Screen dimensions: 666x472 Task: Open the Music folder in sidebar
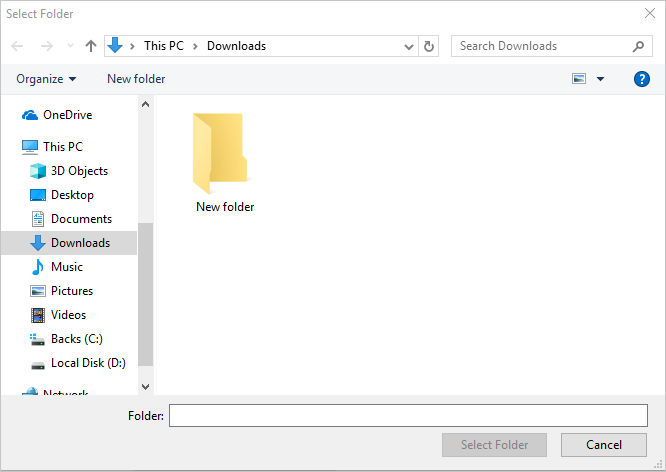(66, 267)
